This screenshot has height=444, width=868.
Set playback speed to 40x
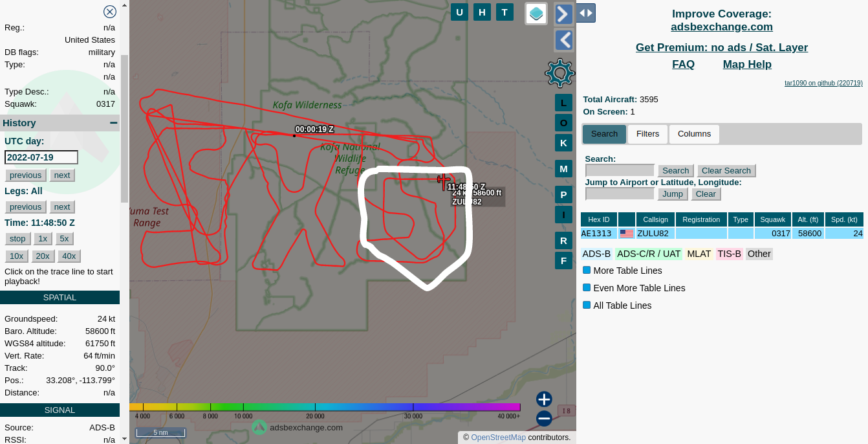(69, 256)
